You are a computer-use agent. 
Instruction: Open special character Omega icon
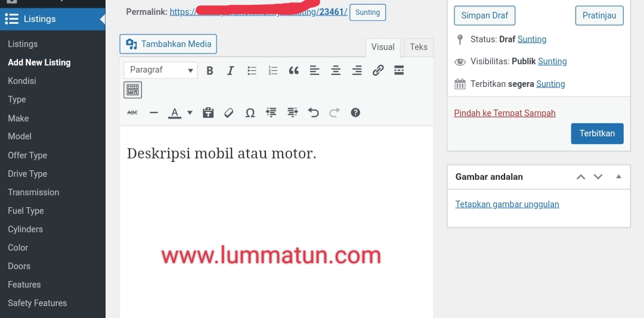click(x=250, y=113)
